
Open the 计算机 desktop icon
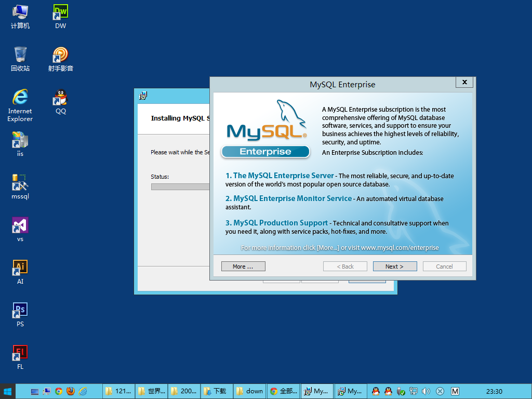[x=20, y=17]
